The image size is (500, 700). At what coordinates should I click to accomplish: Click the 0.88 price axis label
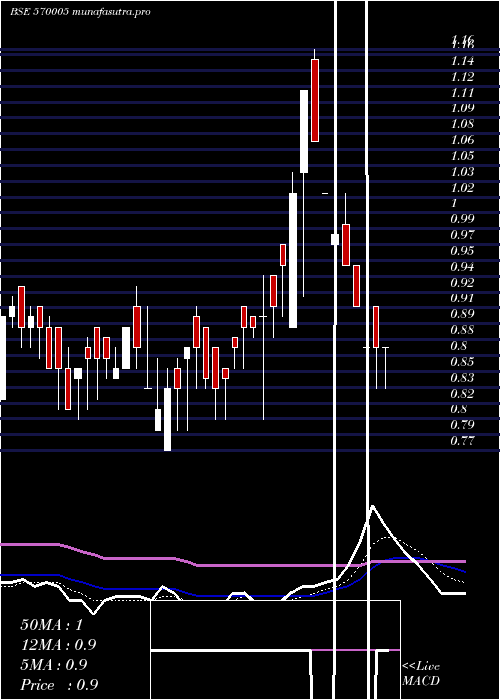pos(462,330)
